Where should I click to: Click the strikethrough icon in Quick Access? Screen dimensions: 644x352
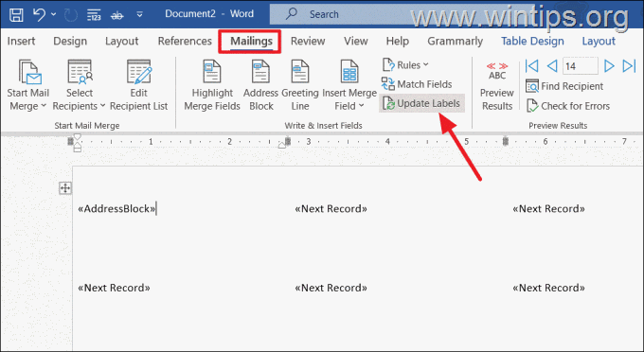[117, 15]
